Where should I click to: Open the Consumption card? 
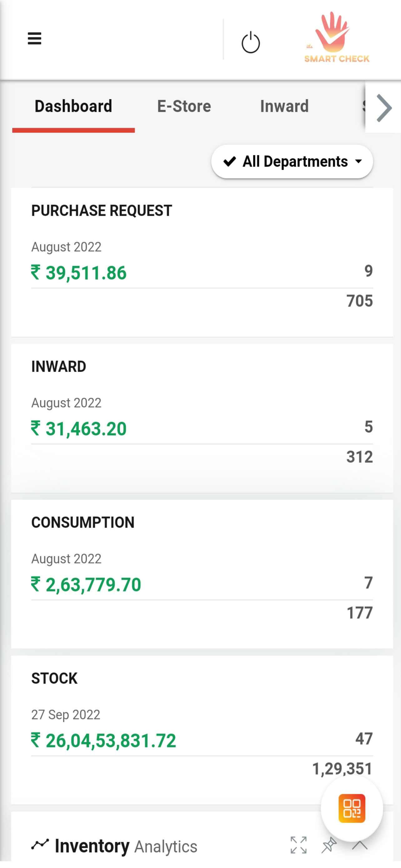click(202, 574)
